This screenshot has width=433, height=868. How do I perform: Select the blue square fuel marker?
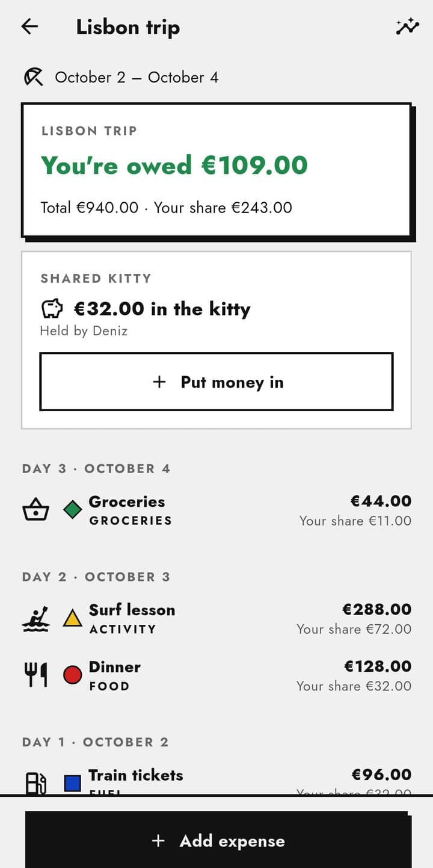tap(73, 783)
